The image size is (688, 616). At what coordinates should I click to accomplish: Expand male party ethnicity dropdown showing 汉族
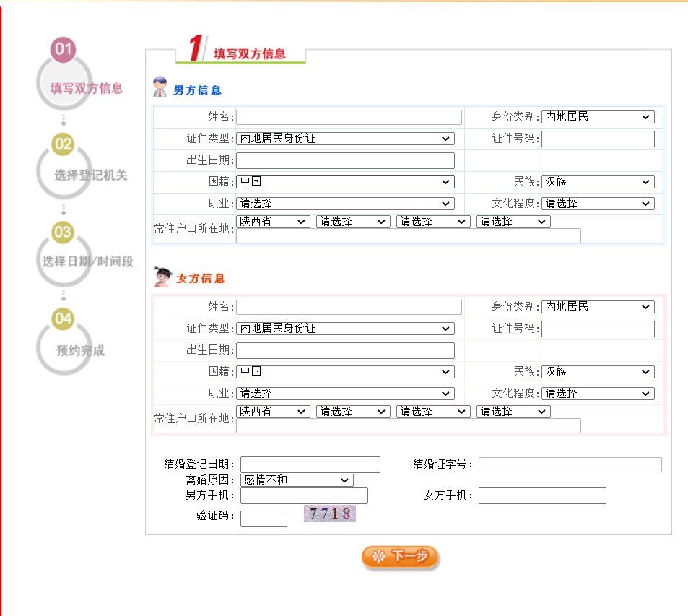tap(597, 182)
